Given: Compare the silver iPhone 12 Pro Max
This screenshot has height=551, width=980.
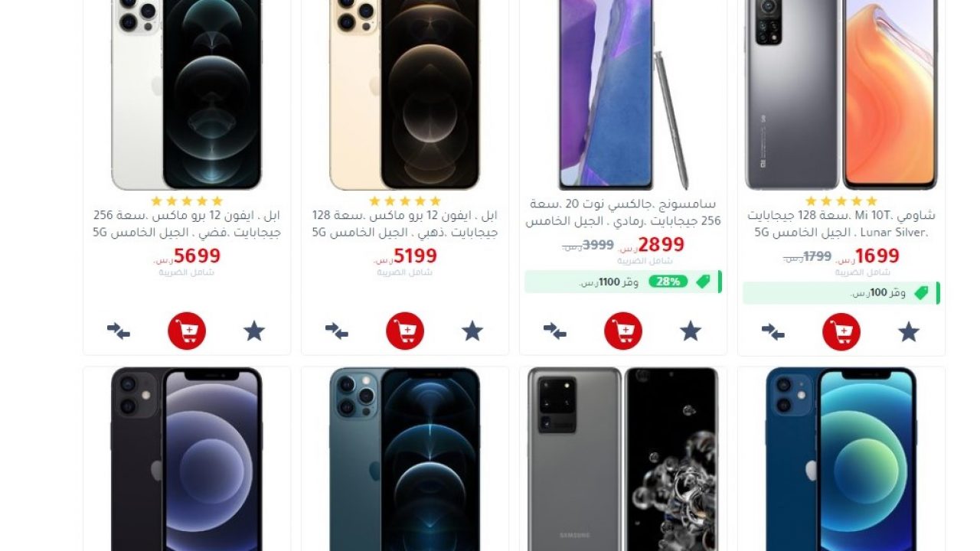Looking at the screenshot, I should point(119,331).
